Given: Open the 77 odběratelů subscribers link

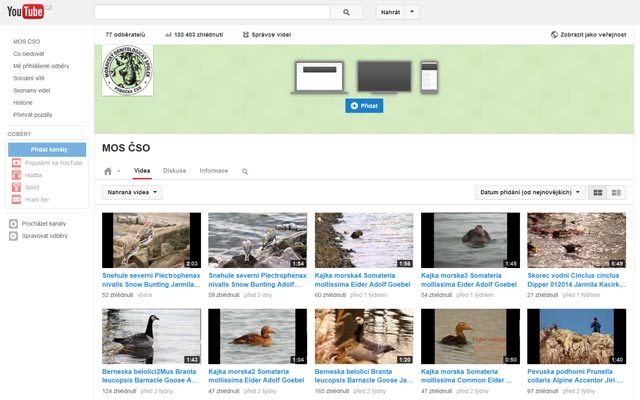Looking at the screenshot, I should pyautogui.click(x=125, y=35).
